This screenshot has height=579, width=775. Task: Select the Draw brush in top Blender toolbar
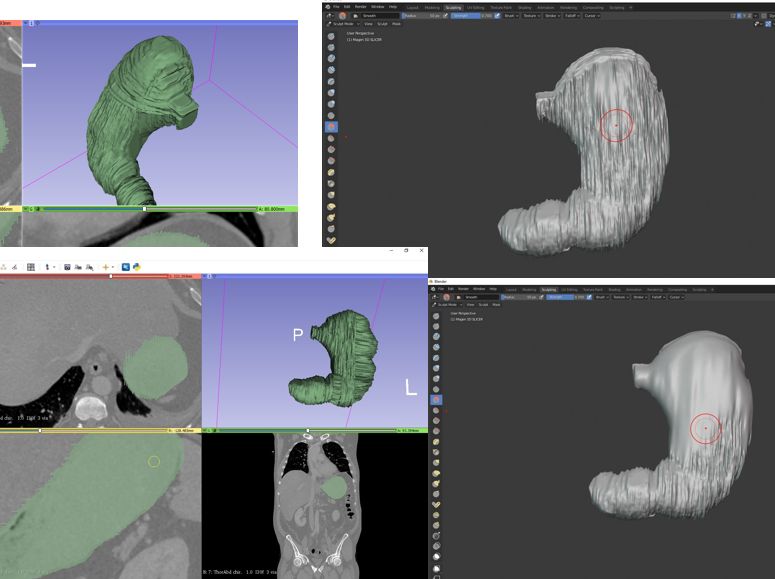click(331, 36)
